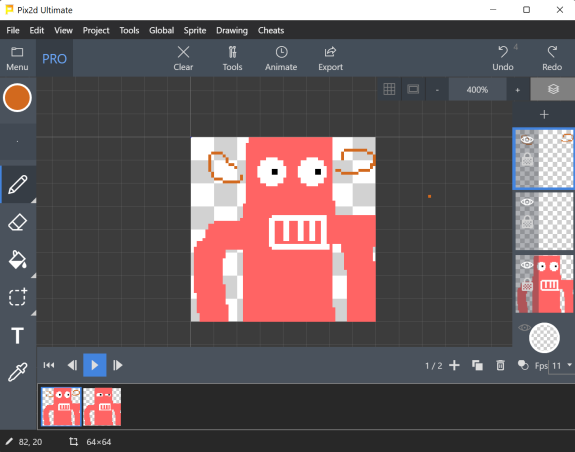Toggle background layer visibility eye

(x=524, y=327)
